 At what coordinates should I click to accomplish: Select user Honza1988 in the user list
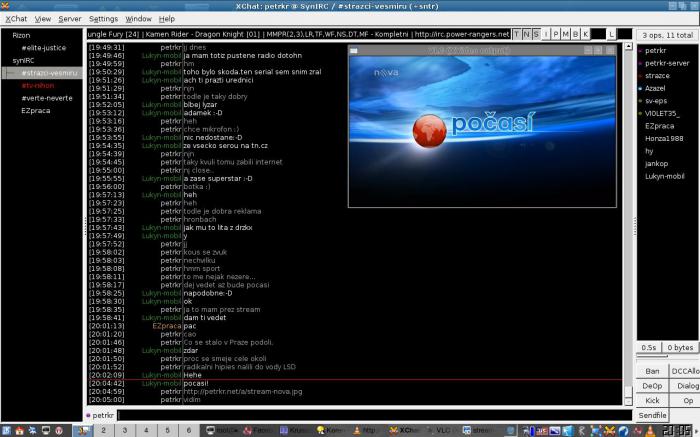(664, 138)
